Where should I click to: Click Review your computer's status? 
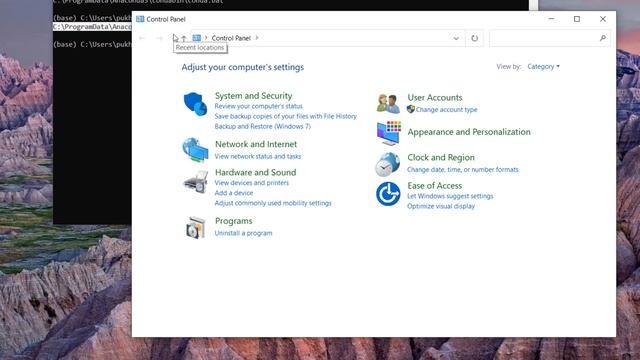(x=258, y=106)
